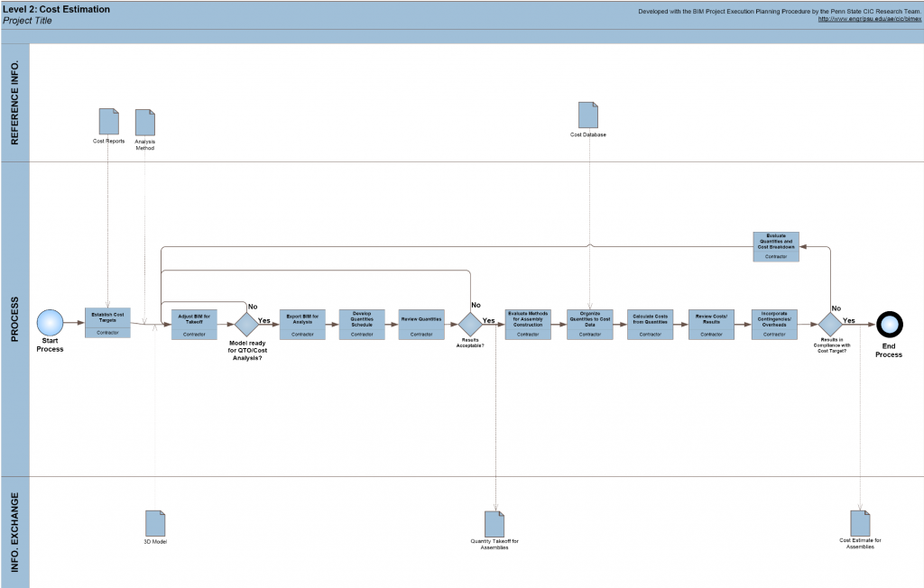Select the 3D Model document icon
The width and height of the screenshot is (924, 588).
pyautogui.click(x=155, y=523)
